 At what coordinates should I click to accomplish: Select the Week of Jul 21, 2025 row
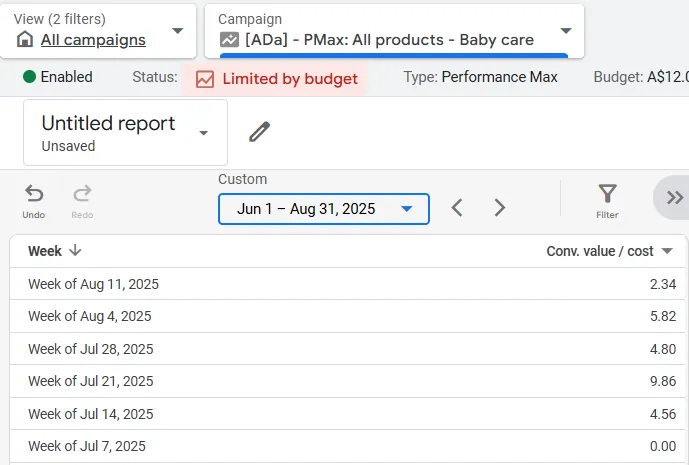[90, 381]
